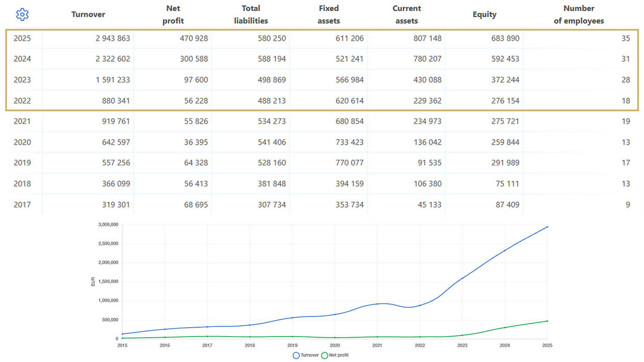Image resolution: width=644 pixels, height=362 pixels.
Task: Click the blue Turnover legend circle
Action: (296, 355)
